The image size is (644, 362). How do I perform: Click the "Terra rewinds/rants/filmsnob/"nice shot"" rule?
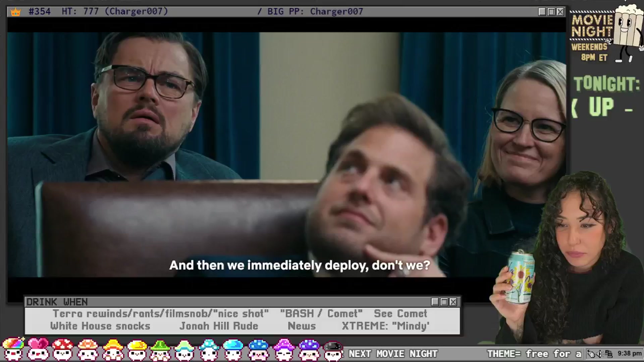coord(161,313)
